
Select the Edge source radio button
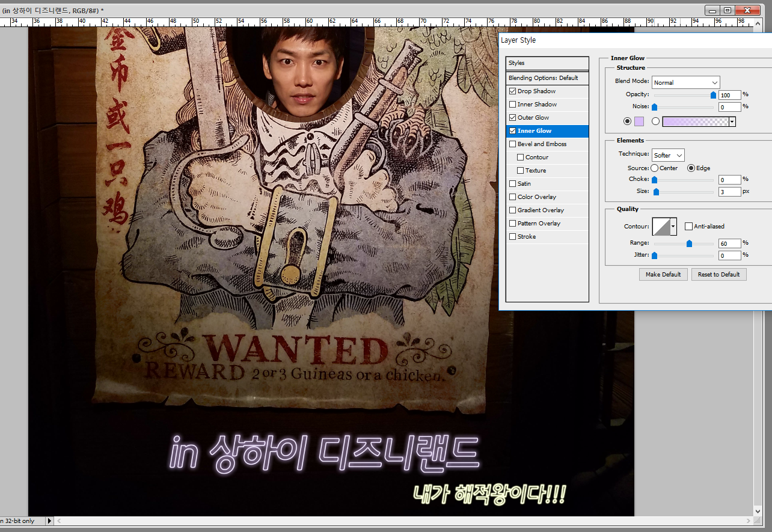pos(691,168)
